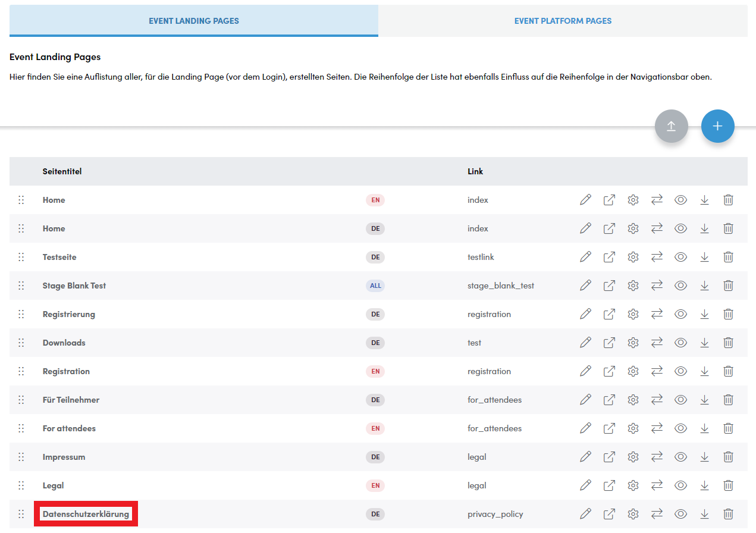Viewport: 756px width, 533px height.
Task: Grab drag handle of Home EN row
Action: coord(21,200)
